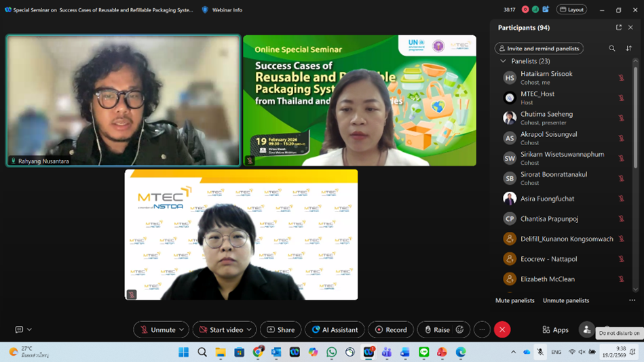This screenshot has width=644, height=362.
Task: Click Mute panelists link
Action: click(514, 300)
